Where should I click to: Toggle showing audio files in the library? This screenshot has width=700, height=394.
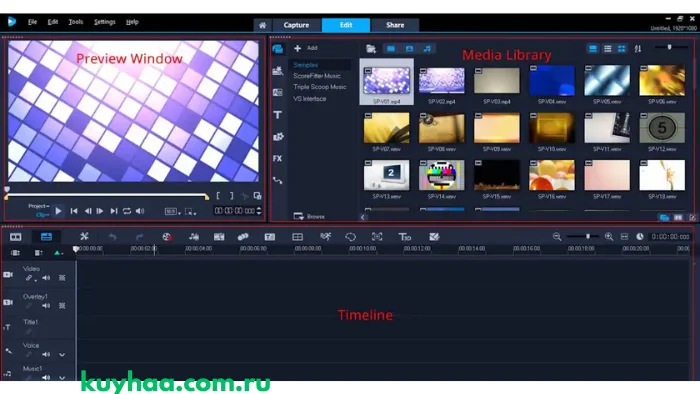pyautogui.click(x=427, y=49)
